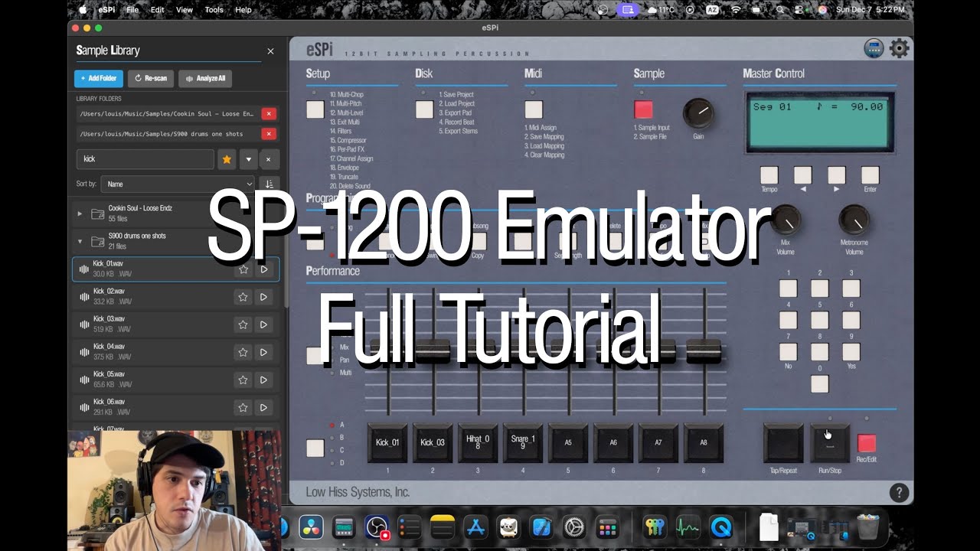Star the Kick_03.wav sample
Screen dimensions: 980x551
coord(243,324)
